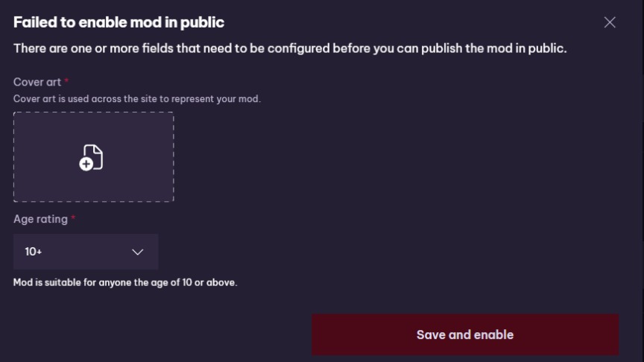Click the red asterisk next to Age rating
This screenshot has width=644, height=362.
click(x=73, y=218)
